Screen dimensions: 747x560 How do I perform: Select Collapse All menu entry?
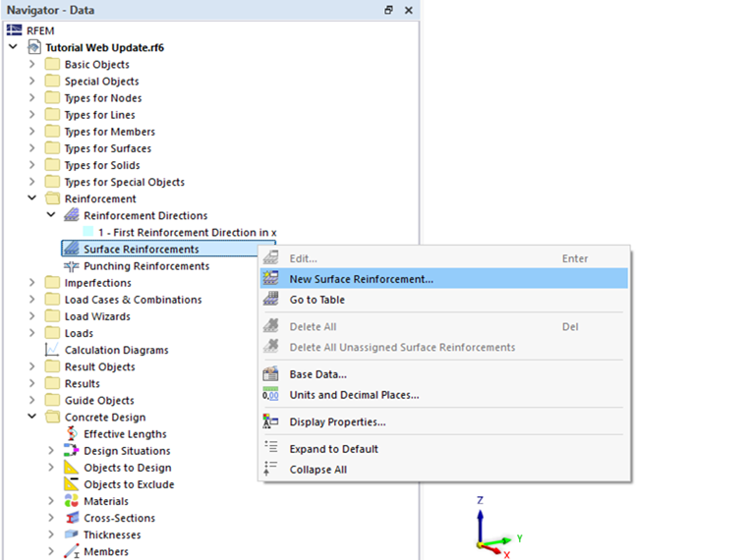click(x=444, y=469)
